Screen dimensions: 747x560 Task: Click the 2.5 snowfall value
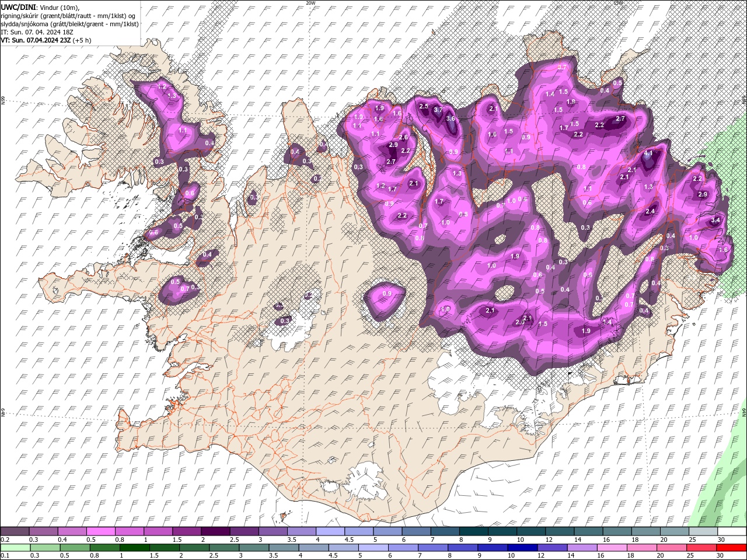pyautogui.click(x=424, y=106)
